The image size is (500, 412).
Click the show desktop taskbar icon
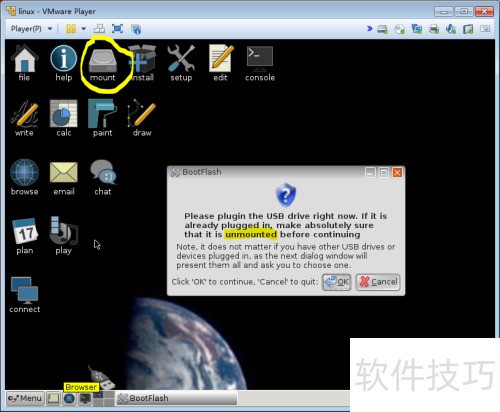pyautogui.click(x=53, y=399)
